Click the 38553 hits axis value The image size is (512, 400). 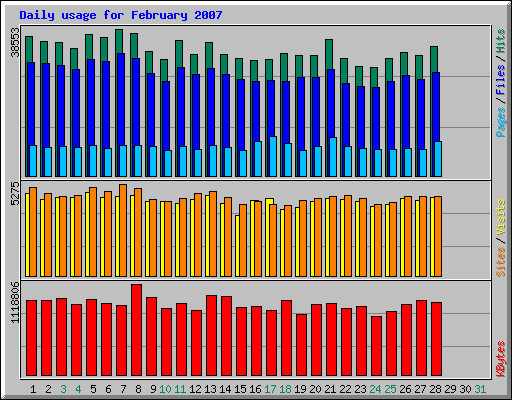tap(15, 42)
